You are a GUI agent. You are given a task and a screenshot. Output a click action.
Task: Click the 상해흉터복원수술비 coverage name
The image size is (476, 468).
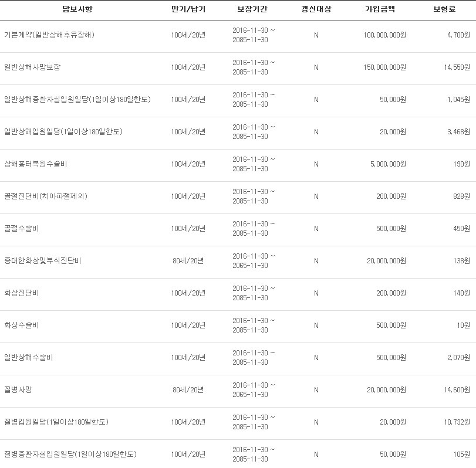(36, 164)
